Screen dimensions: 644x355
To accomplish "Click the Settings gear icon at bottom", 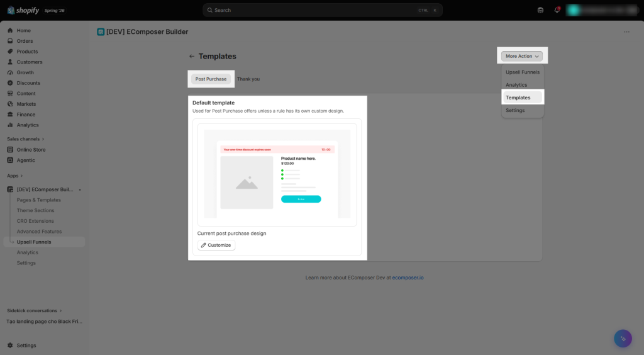I will [10, 346].
